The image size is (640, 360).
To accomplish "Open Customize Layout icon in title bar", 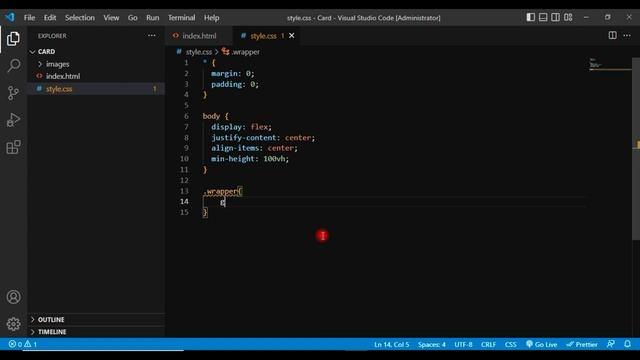I will [x=568, y=17].
